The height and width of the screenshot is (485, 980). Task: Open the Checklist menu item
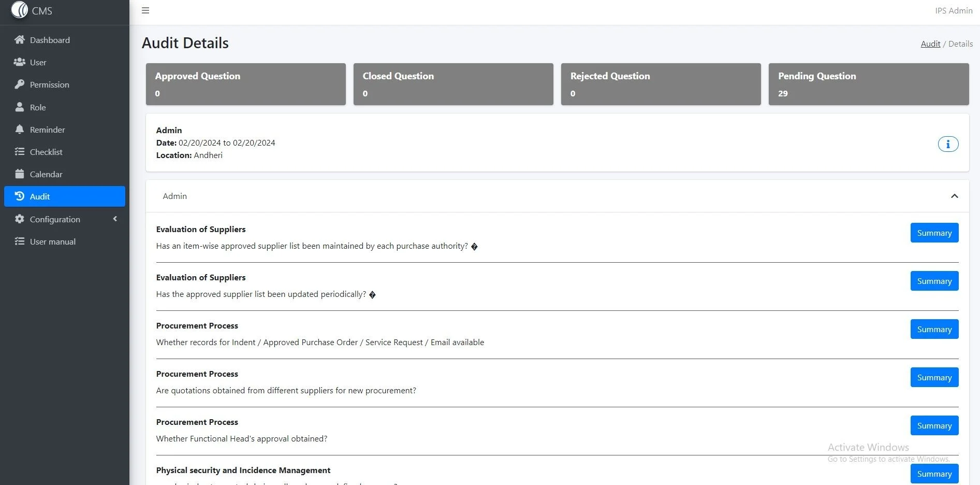pos(65,152)
